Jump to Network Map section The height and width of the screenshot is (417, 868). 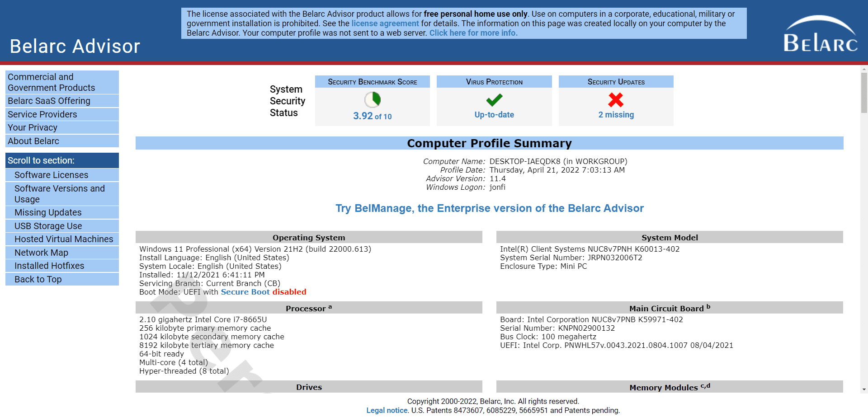click(x=62, y=253)
